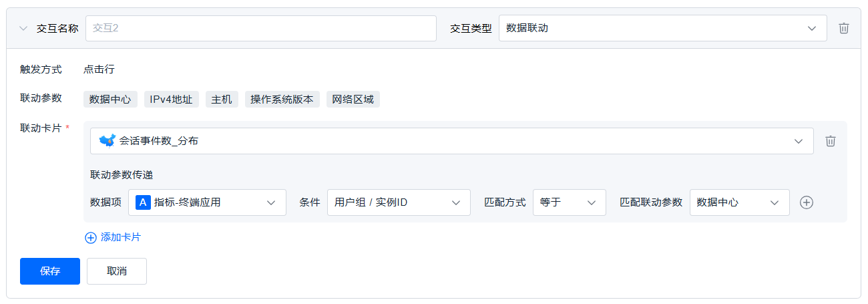Click the China map icon in card selector

coord(107,141)
